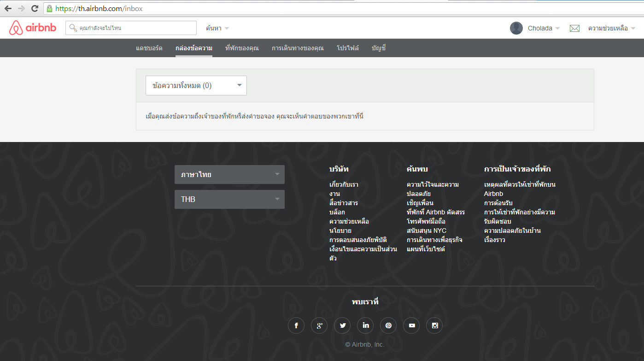Click the browser forward arrow
Screen dimensions: 644x361
tap(21, 9)
